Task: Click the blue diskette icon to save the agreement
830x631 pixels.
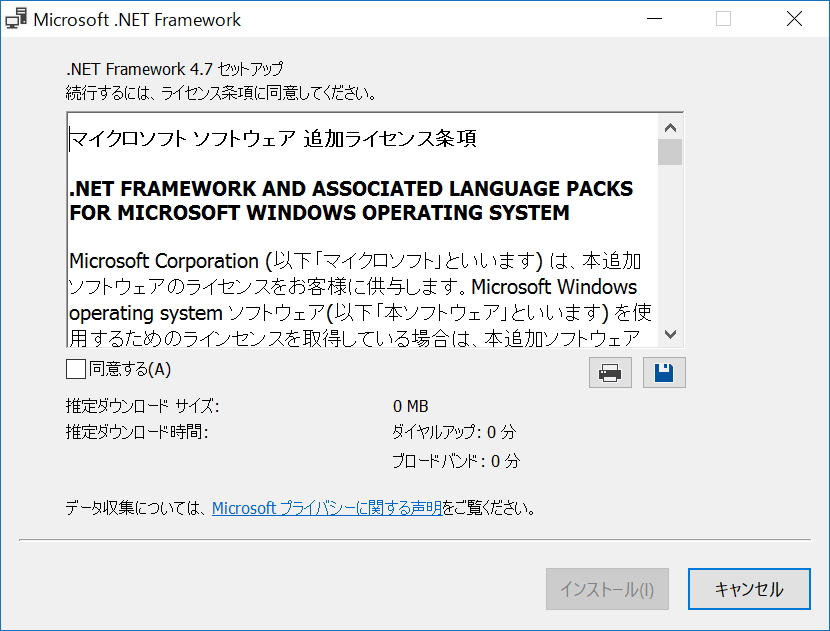Action: tap(664, 372)
